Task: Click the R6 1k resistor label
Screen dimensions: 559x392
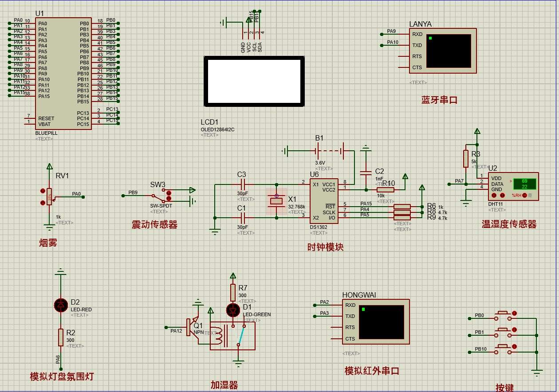Action: click(435, 206)
